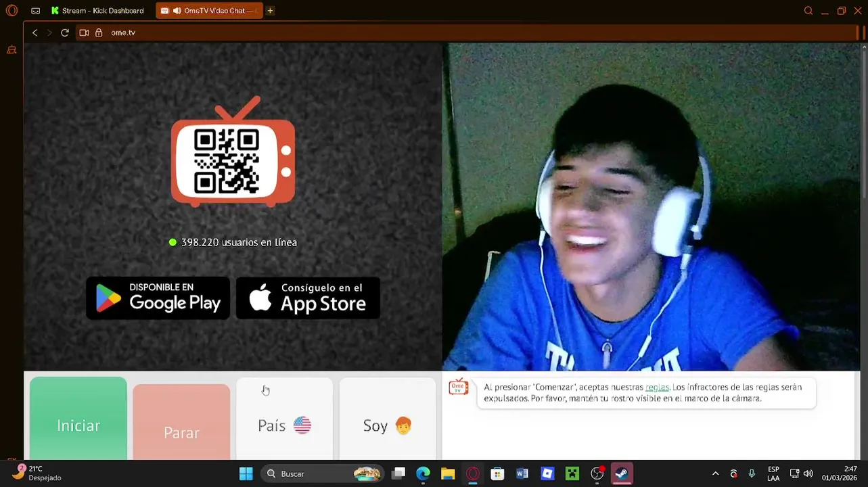The width and height of the screenshot is (868, 487).
Task: Open the Minecraft creeper taskbar icon
Action: tap(572, 473)
